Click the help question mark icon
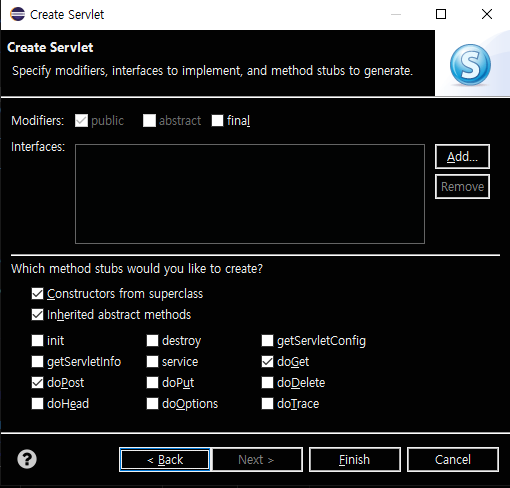 pyautogui.click(x=27, y=459)
